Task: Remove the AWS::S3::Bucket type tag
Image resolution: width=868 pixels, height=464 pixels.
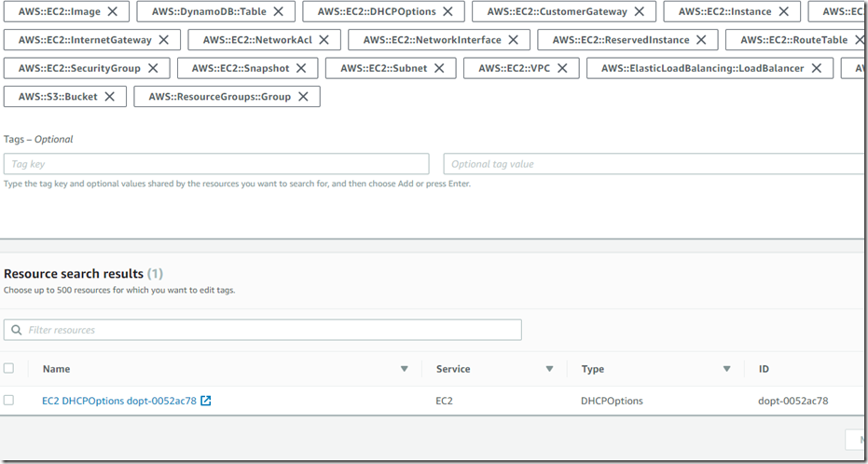Action: (x=110, y=96)
